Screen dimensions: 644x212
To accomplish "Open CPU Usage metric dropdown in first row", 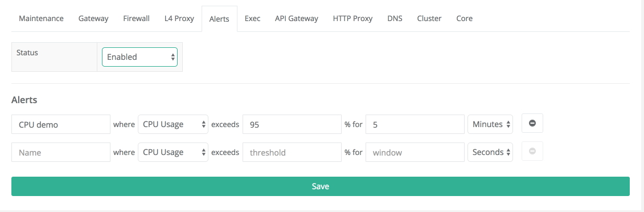I will 173,124.
